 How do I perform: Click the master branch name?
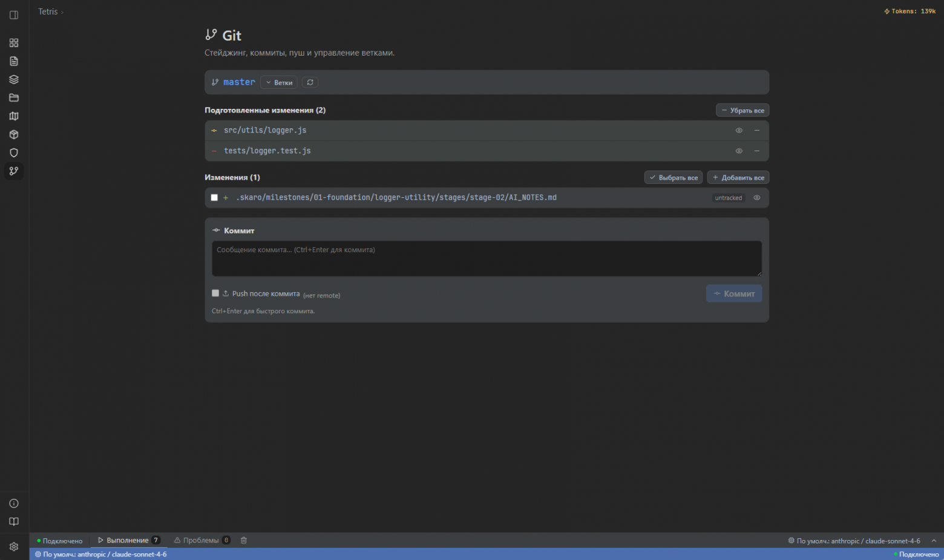click(239, 82)
